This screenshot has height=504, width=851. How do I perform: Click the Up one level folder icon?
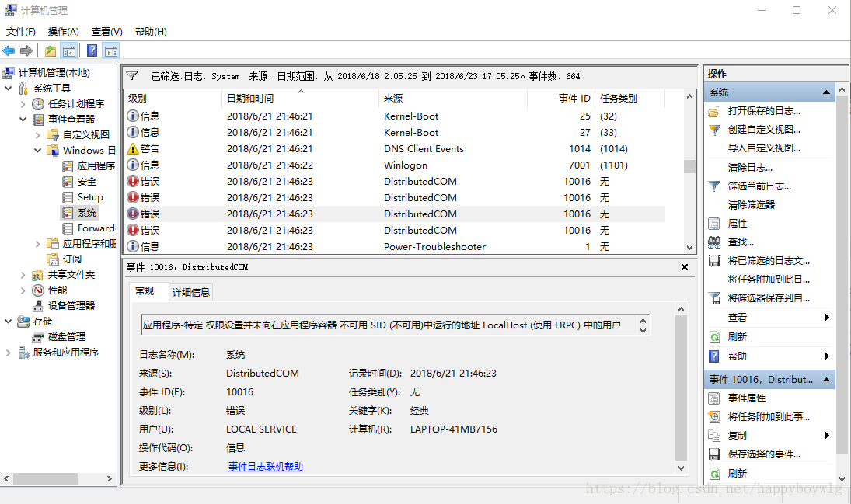51,51
